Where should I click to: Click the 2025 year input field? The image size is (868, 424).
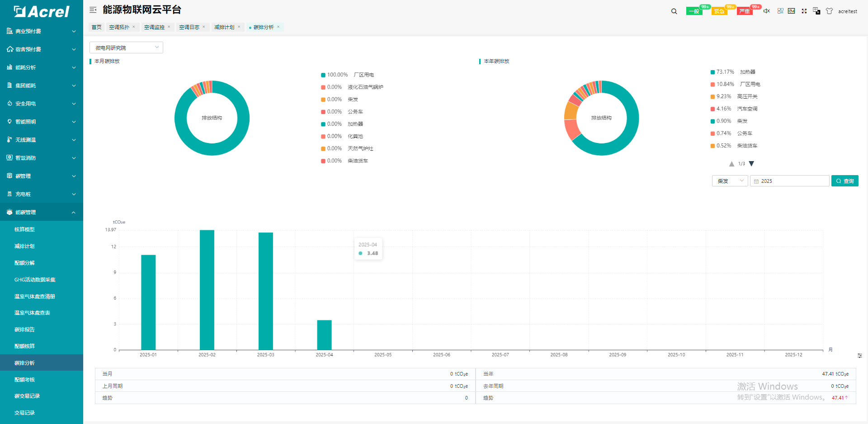(x=789, y=181)
